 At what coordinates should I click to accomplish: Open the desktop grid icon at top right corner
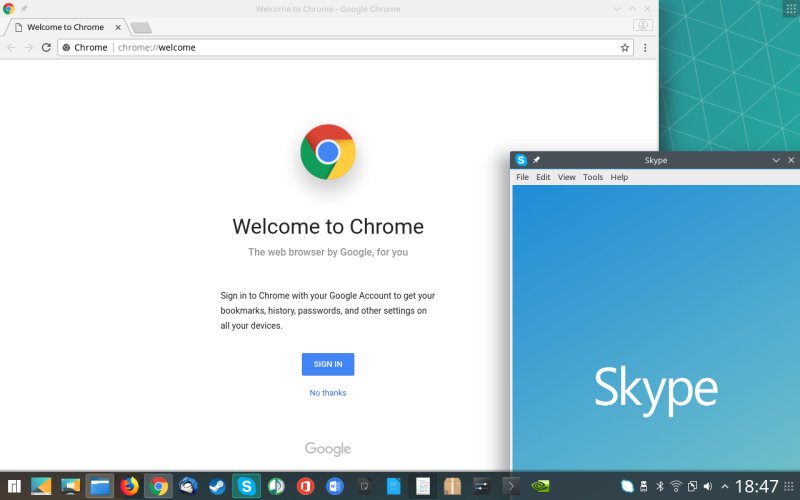(x=791, y=9)
